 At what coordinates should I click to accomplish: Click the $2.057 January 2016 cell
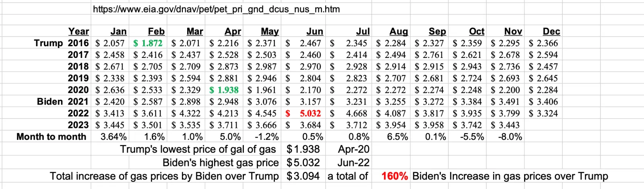(110, 43)
